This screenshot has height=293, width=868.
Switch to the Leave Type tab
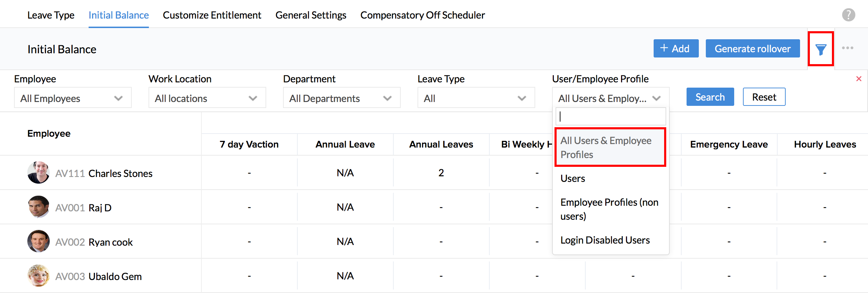click(51, 15)
